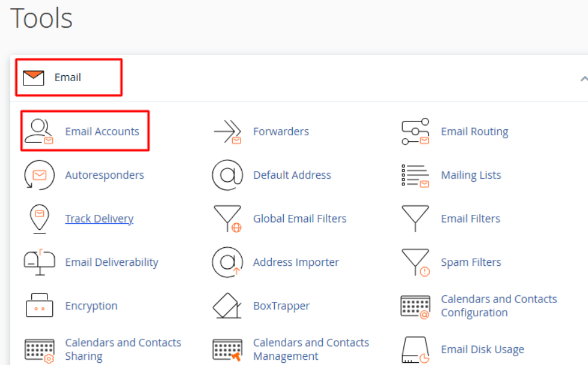Open Email Routing via its node icon

(x=415, y=131)
